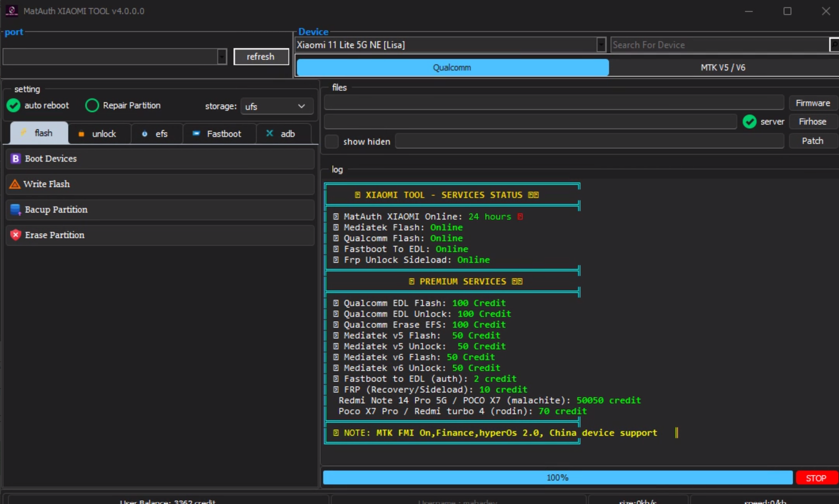Image resolution: width=839 pixels, height=504 pixels.
Task: Click the firehose file path field
Action: pyautogui.click(x=530, y=121)
